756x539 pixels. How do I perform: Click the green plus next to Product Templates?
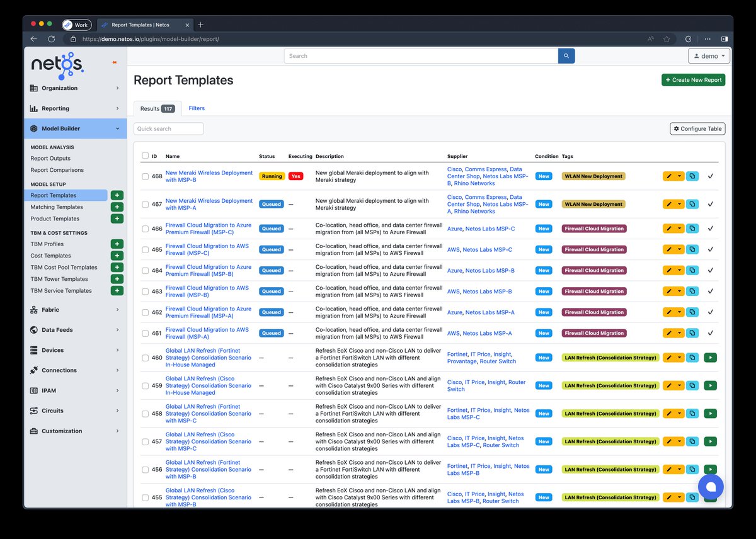click(117, 218)
